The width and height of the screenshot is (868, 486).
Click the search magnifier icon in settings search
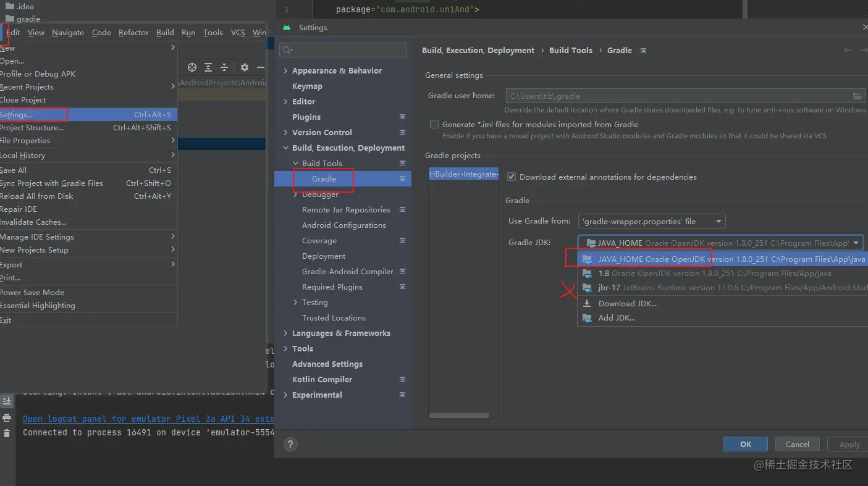pyautogui.click(x=287, y=50)
